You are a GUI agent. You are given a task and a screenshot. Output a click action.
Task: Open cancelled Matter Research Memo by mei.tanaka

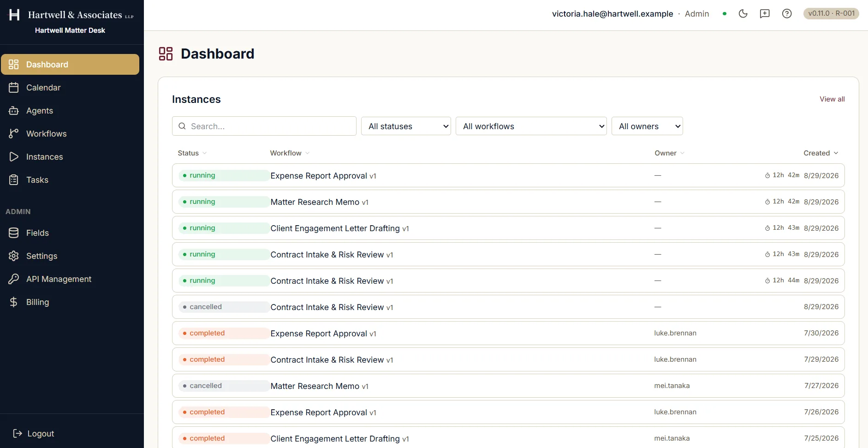508,386
